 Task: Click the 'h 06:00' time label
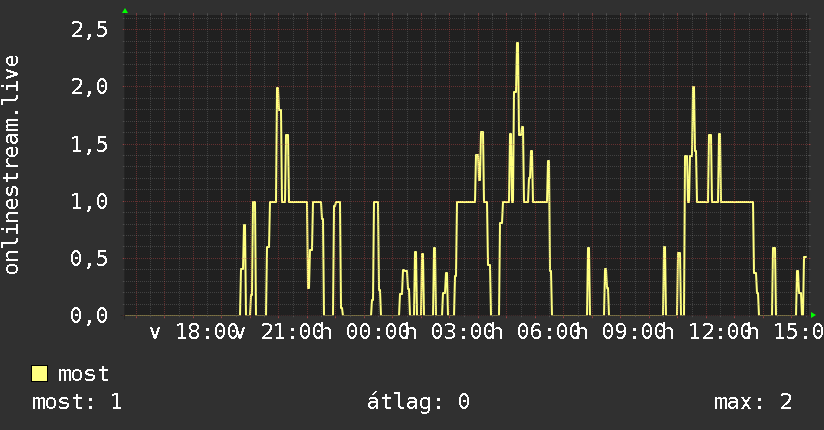535,332
